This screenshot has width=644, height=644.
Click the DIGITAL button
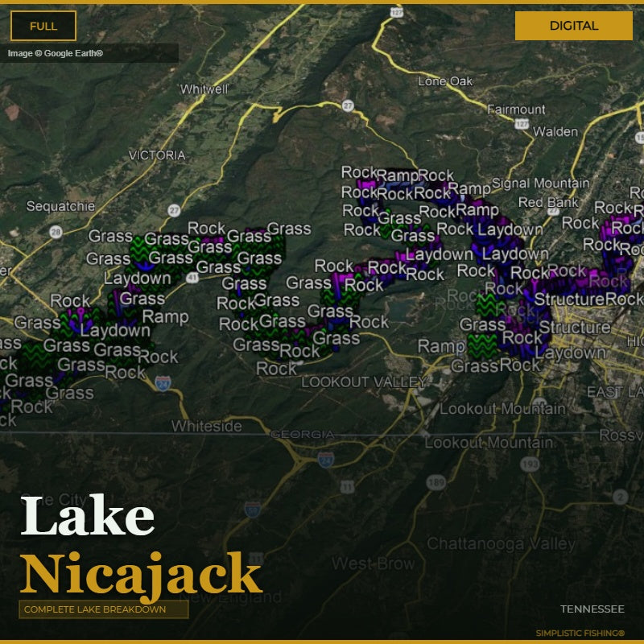pyautogui.click(x=573, y=26)
